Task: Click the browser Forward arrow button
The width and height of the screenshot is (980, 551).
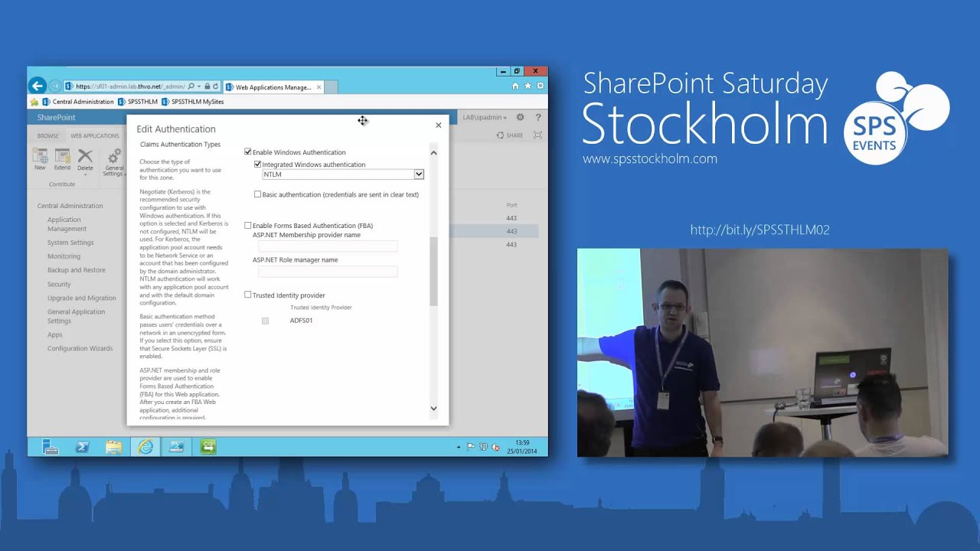Action: click(x=54, y=86)
